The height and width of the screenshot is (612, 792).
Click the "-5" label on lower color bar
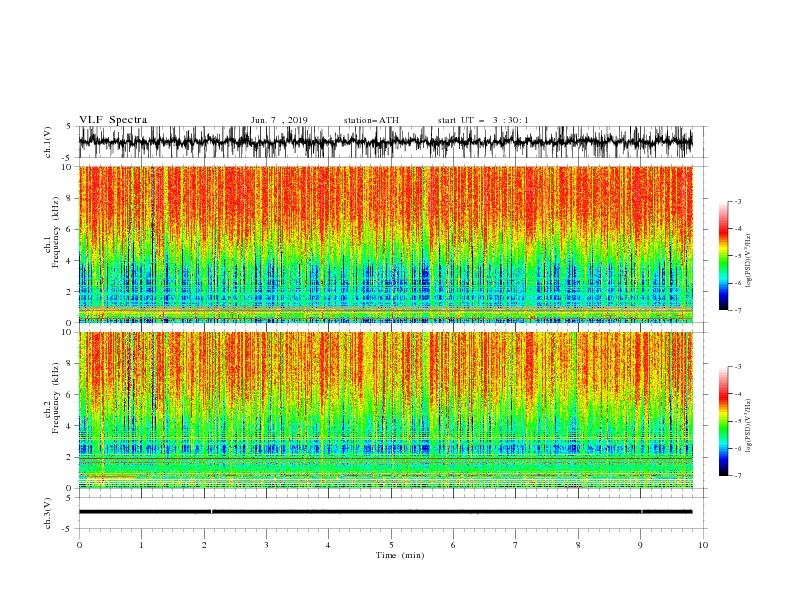pos(738,422)
